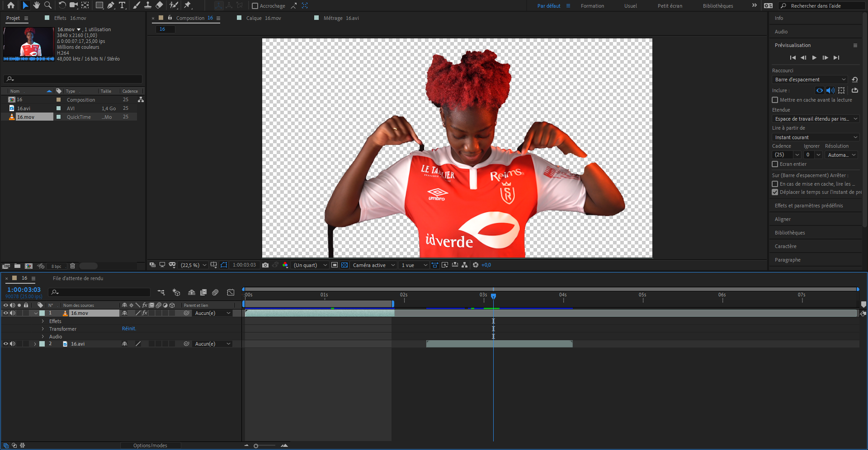Select the Zoom magnifier tool
The height and width of the screenshot is (450, 868).
[x=47, y=5]
